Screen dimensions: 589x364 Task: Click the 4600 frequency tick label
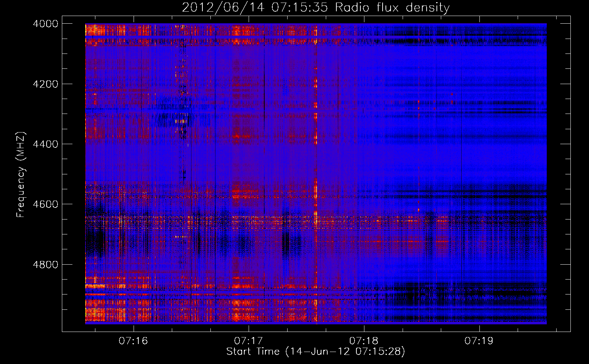(x=46, y=204)
